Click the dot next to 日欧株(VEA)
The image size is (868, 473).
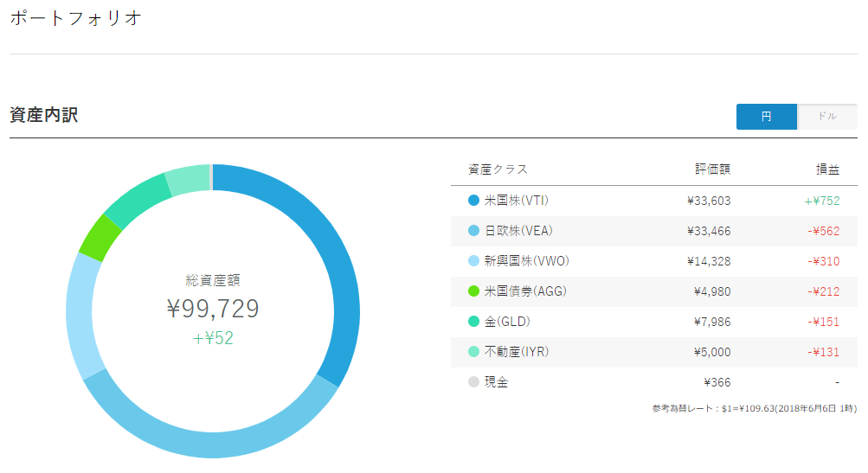coord(473,231)
